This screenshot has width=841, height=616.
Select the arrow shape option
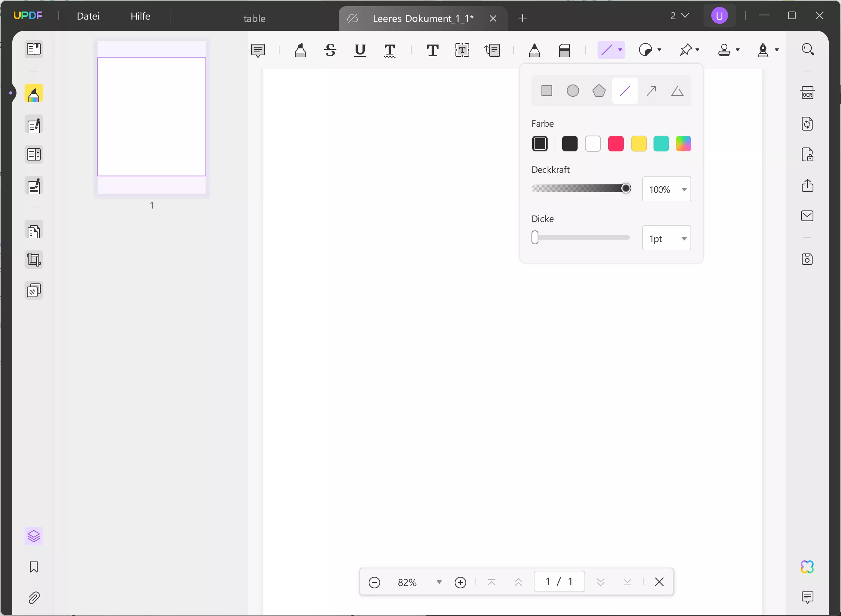click(x=651, y=91)
